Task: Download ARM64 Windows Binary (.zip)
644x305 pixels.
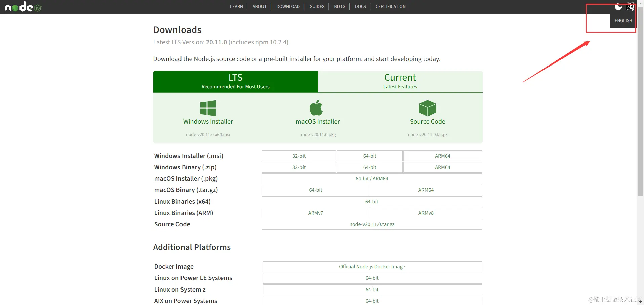Action: pyautogui.click(x=443, y=167)
